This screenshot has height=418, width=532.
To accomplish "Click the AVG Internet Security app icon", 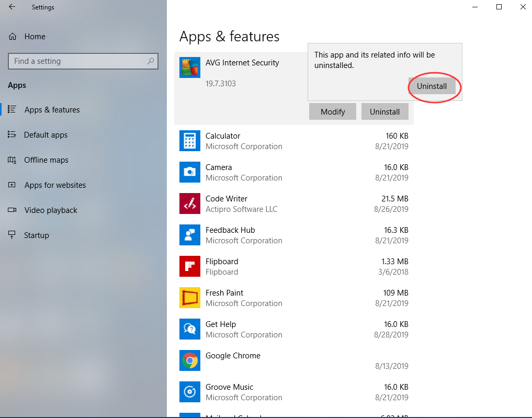I will point(190,67).
